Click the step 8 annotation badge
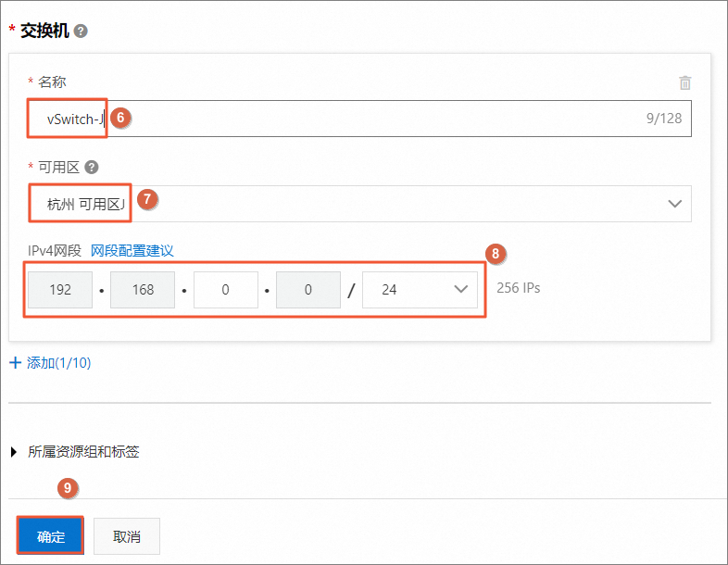Screen dimensions: 728x565 tap(496, 253)
